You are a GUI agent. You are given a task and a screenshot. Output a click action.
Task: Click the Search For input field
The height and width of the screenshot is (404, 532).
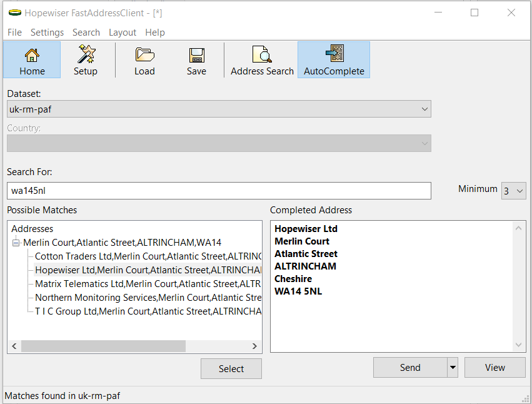coord(219,191)
